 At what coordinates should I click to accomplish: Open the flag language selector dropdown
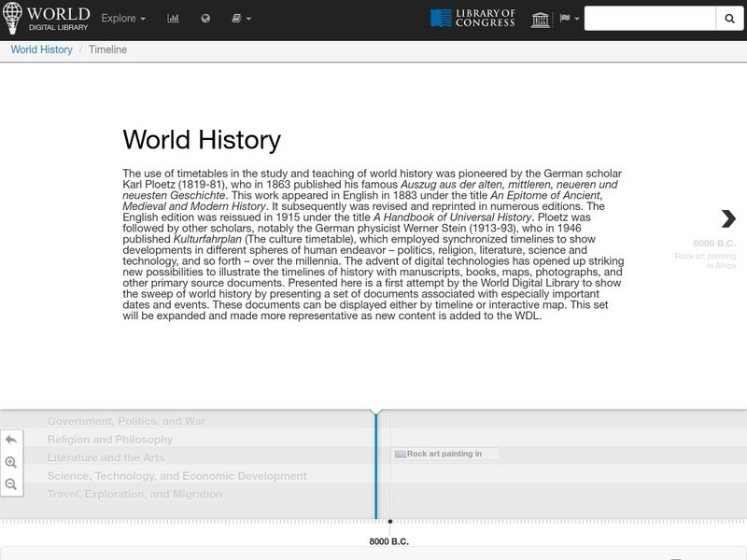click(x=569, y=19)
